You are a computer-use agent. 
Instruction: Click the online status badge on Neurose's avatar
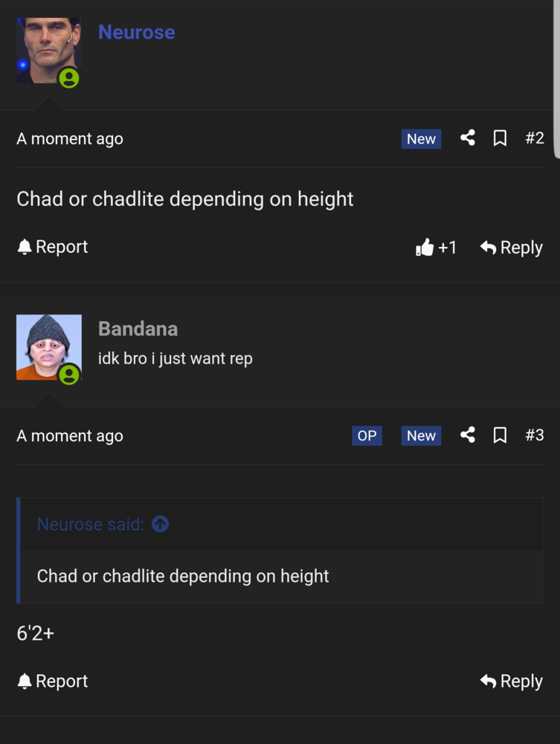69,78
